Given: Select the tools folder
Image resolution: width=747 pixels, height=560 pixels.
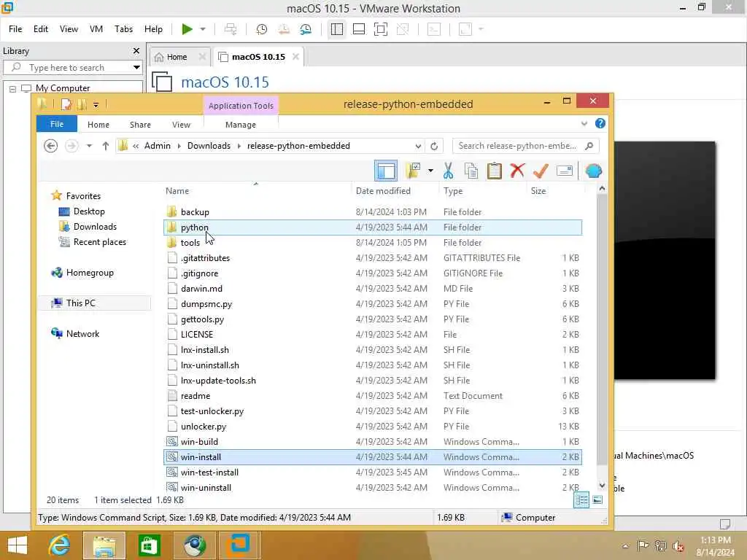Looking at the screenshot, I should coord(371,243).
